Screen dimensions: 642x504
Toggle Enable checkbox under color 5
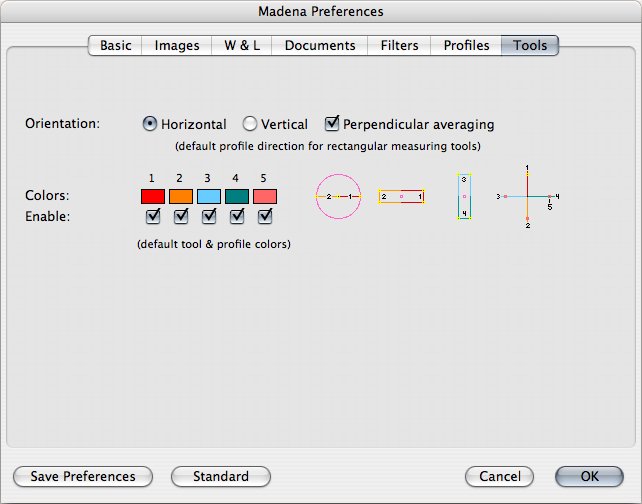coord(265,216)
